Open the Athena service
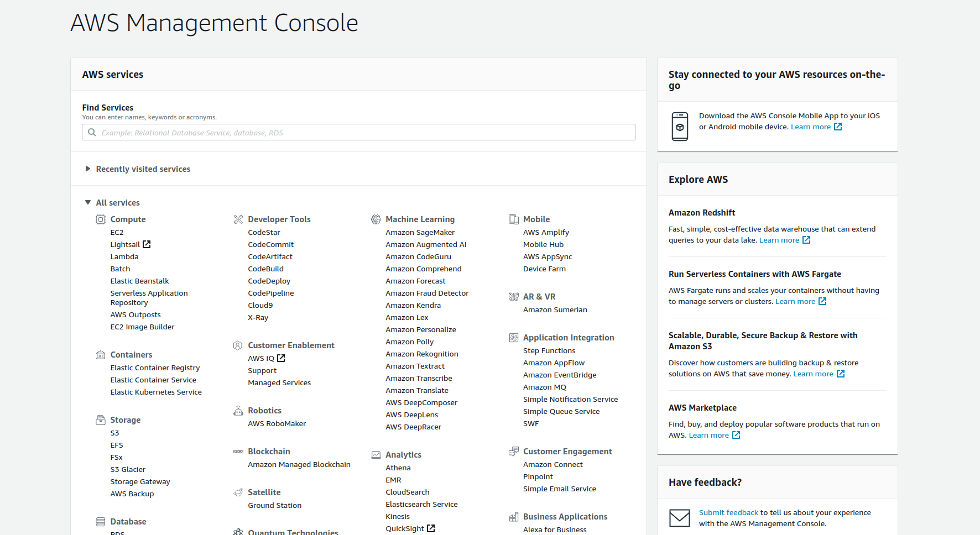 click(x=398, y=468)
